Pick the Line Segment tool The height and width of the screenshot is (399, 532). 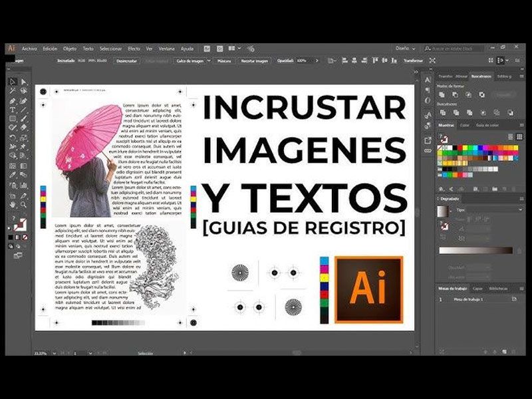23,110
